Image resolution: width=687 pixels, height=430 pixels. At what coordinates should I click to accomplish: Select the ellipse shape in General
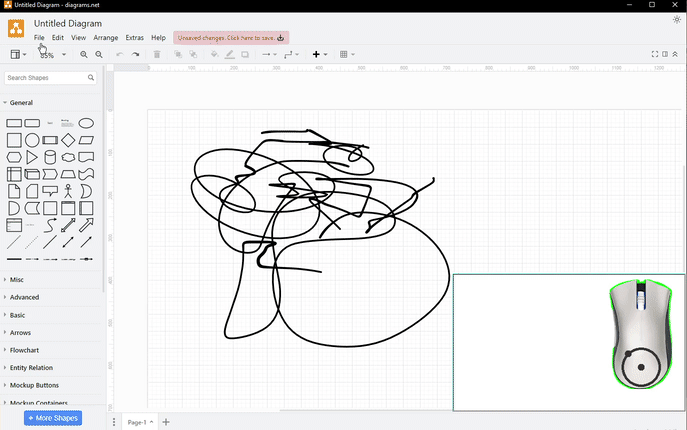click(86, 123)
